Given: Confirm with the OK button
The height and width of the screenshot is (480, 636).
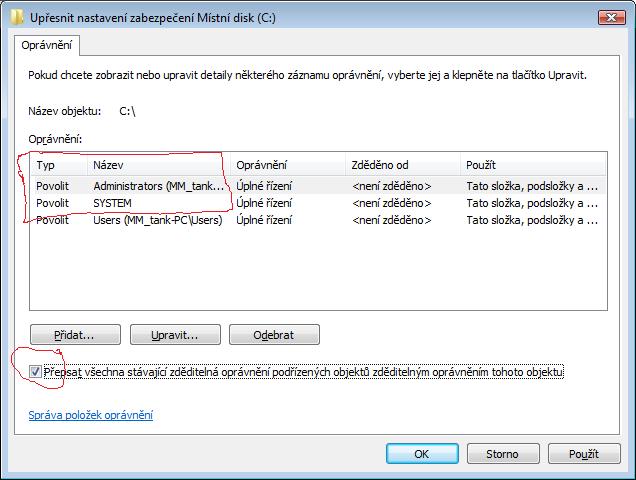Looking at the screenshot, I should click(421, 453).
